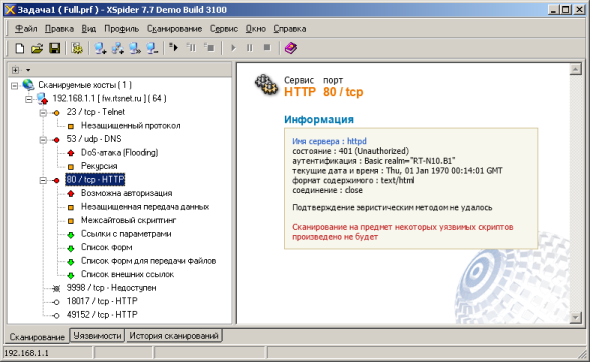
Task: Select 80 / tcp - HTTP entry
Action: click(x=95, y=179)
